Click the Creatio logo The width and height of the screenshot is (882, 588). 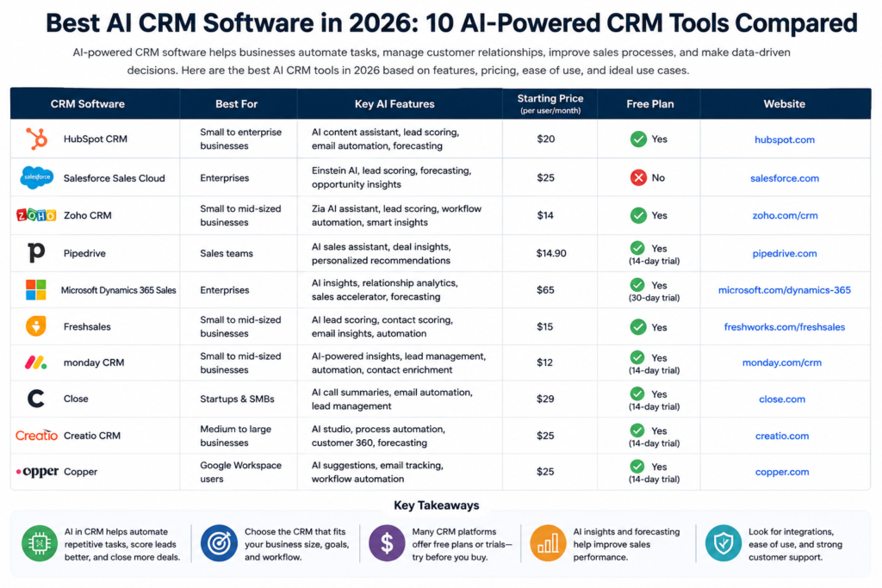tap(36, 436)
